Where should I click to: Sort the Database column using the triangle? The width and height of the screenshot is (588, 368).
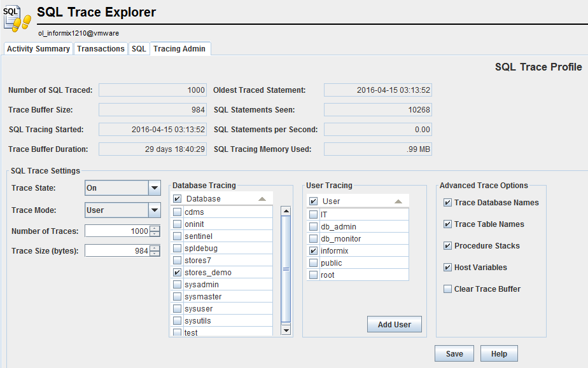tap(262, 199)
